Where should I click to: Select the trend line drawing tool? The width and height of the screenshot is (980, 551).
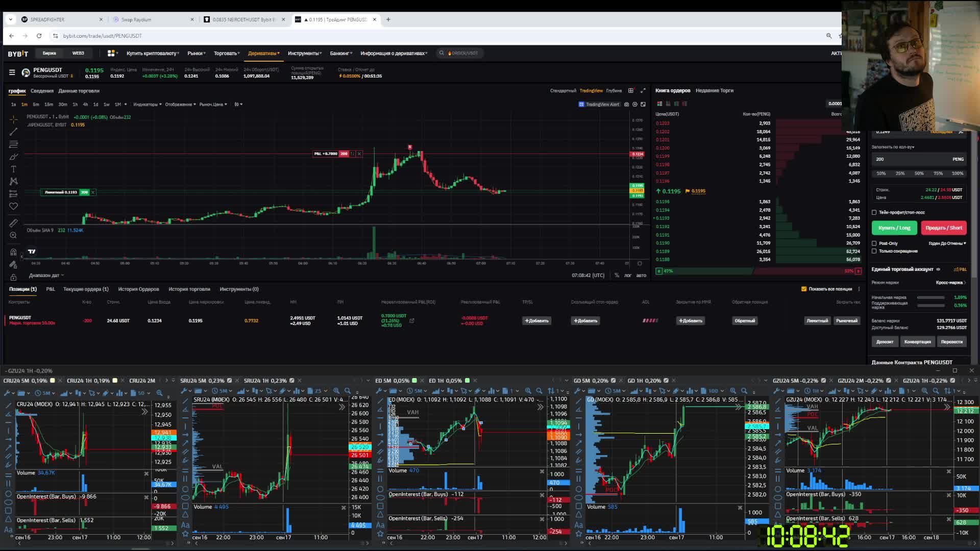pyautogui.click(x=13, y=132)
